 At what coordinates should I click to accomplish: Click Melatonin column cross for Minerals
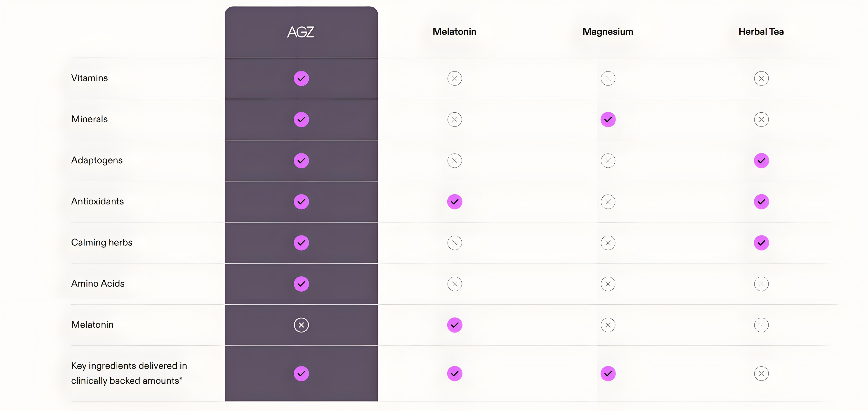[455, 120]
